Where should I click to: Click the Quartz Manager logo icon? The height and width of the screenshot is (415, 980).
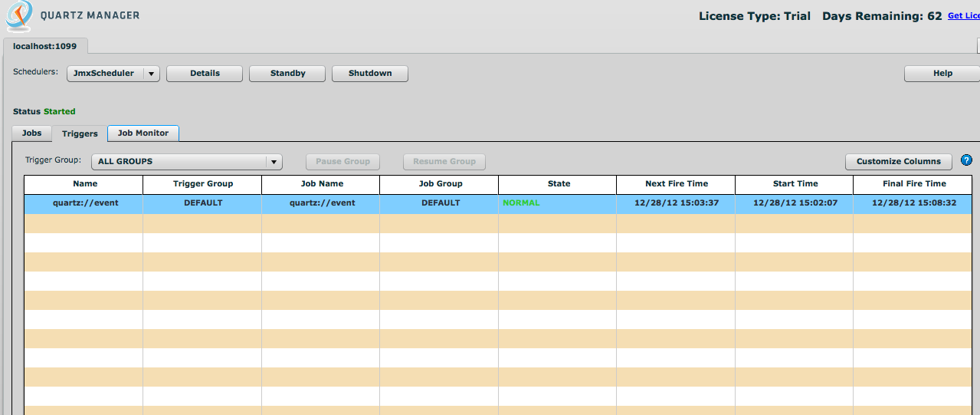[19, 16]
